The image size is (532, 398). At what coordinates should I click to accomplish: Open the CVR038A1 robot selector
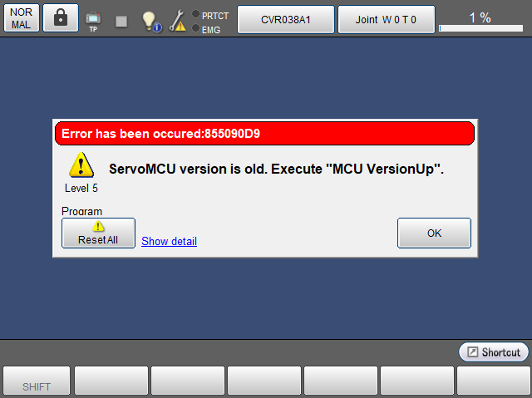tap(286, 19)
